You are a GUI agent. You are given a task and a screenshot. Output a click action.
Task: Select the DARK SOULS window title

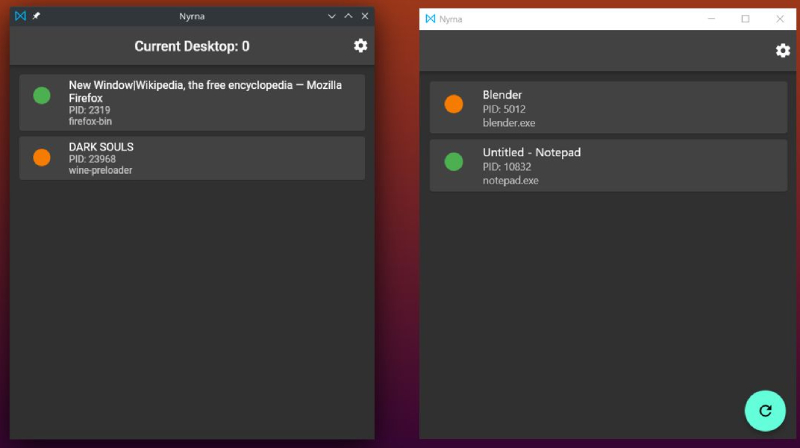[x=101, y=147]
